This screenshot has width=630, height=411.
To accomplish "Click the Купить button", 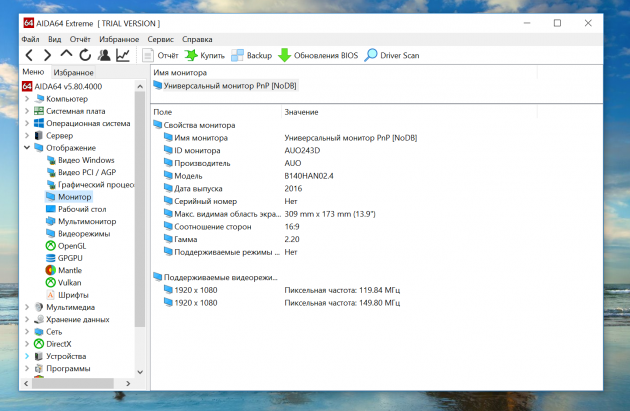I will [x=204, y=55].
